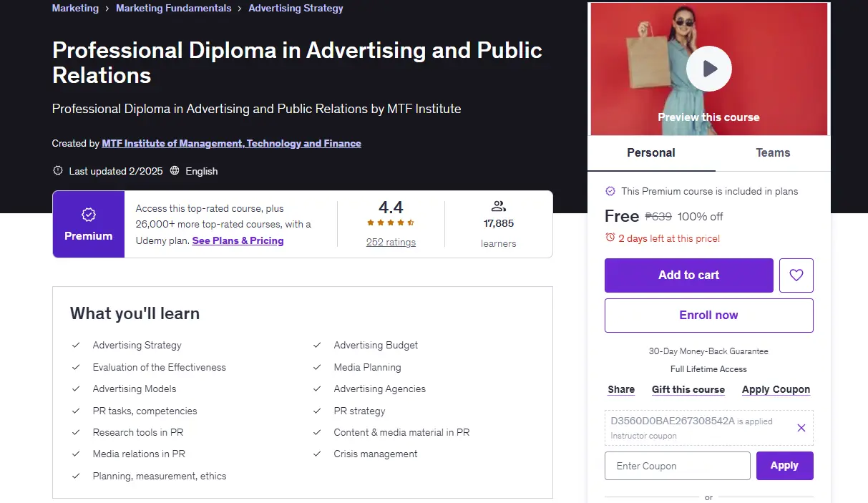Click checkmark icon beside Media Planning

317,367
